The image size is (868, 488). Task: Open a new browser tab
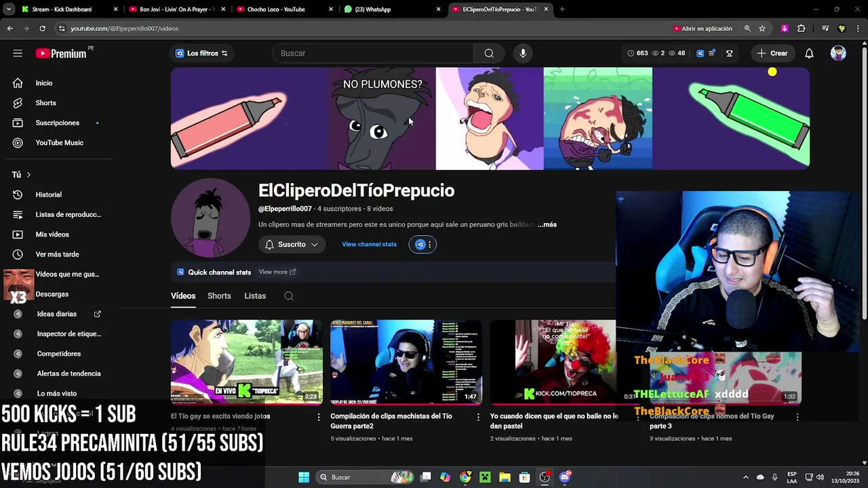[x=562, y=9]
